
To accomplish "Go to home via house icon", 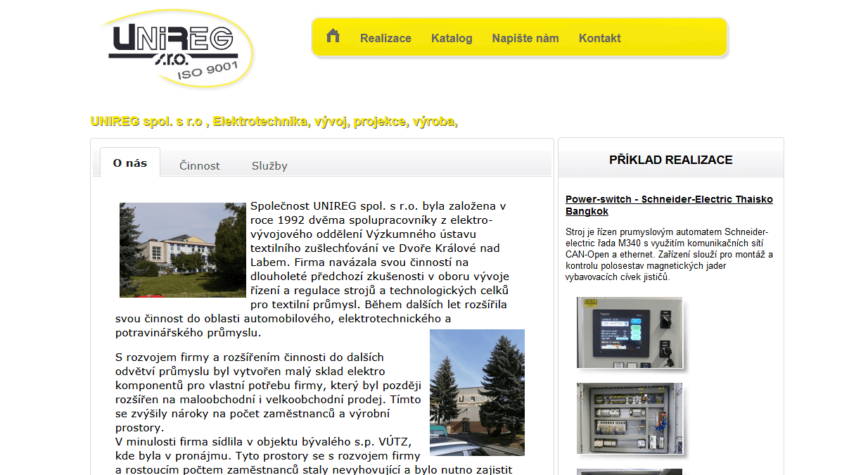I will 333,36.
